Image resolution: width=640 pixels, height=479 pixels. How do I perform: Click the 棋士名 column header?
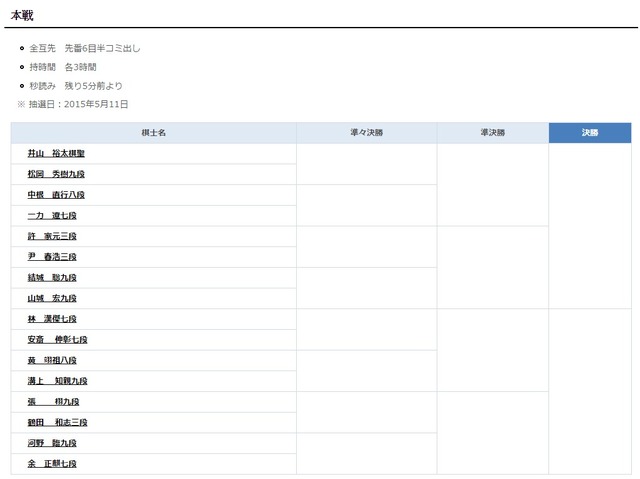[x=153, y=133]
